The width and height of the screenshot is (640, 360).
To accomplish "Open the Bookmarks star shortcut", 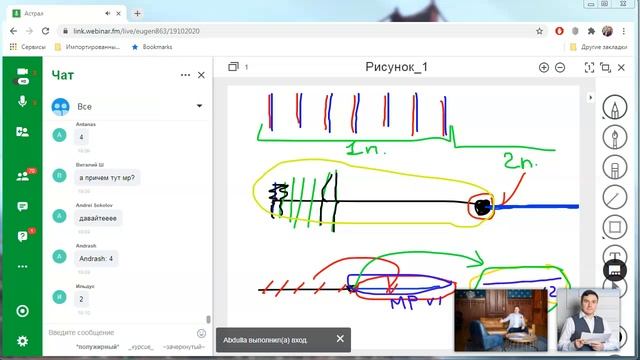I will (x=152, y=47).
